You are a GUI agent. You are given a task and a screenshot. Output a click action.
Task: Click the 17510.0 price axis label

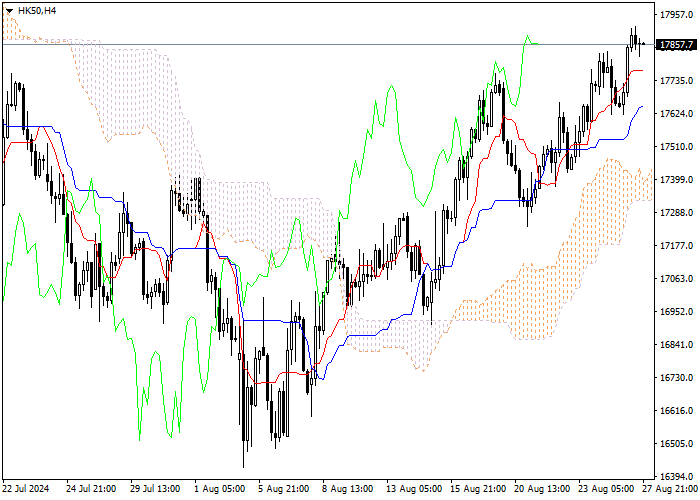pyautogui.click(x=676, y=147)
